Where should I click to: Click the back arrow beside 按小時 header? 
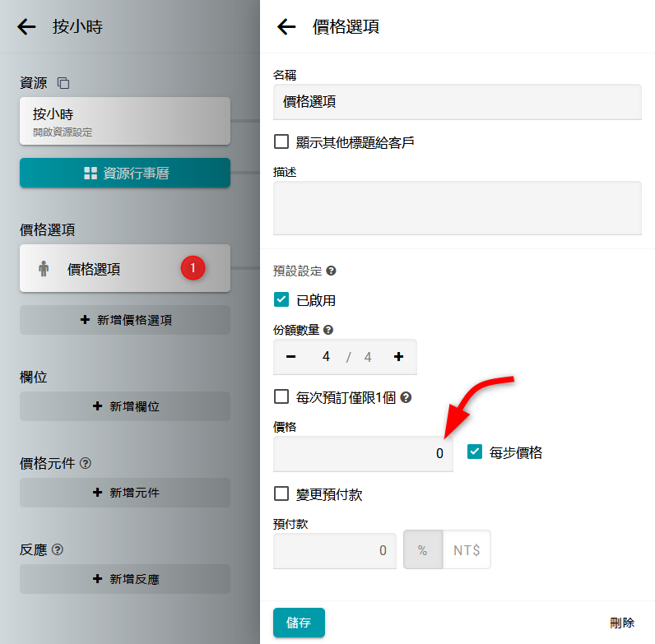click(27, 27)
